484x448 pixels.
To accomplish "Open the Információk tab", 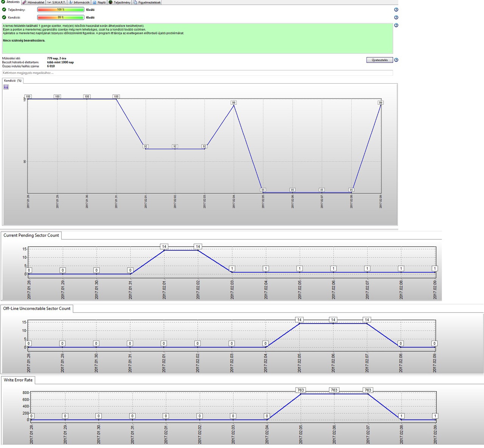I will [79, 2].
